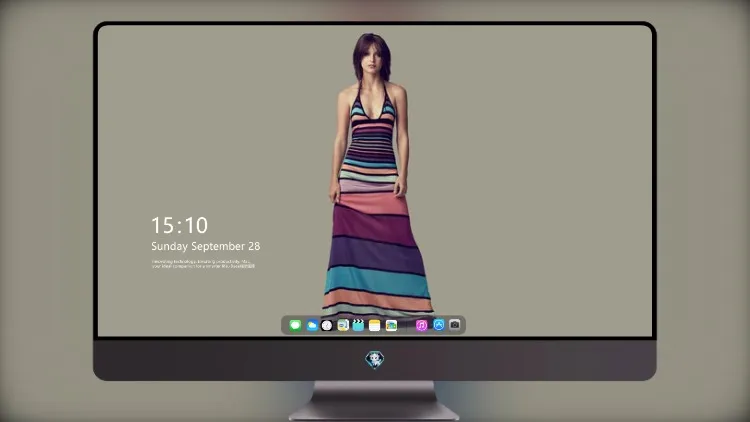Open the green Messages app in dock
750x422 pixels.
[295, 325]
